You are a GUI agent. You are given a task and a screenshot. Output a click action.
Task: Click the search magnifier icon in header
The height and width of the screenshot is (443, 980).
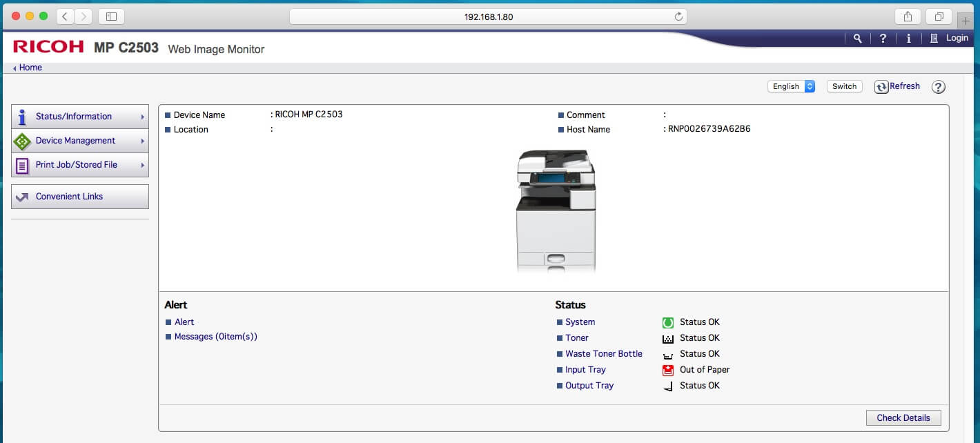pyautogui.click(x=857, y=39)
